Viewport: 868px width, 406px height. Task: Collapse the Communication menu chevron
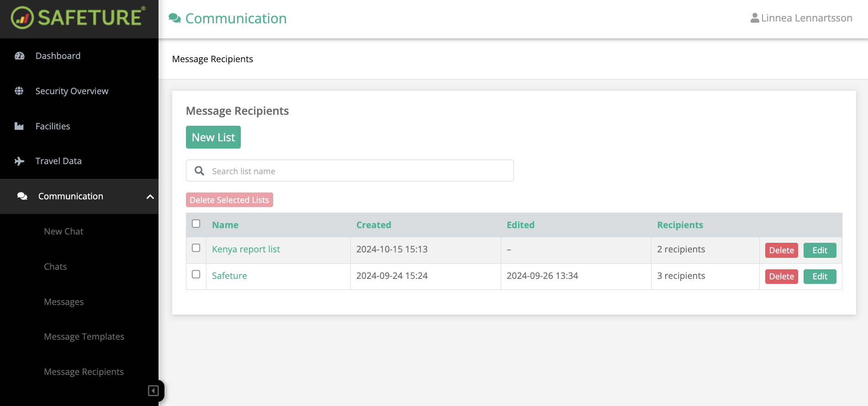[150, 197]
